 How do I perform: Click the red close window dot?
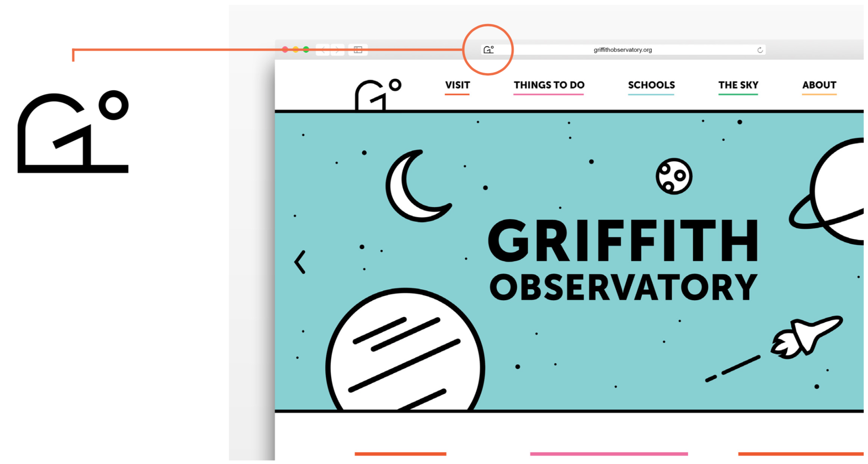pyautogui.click(x=285, y=49)
